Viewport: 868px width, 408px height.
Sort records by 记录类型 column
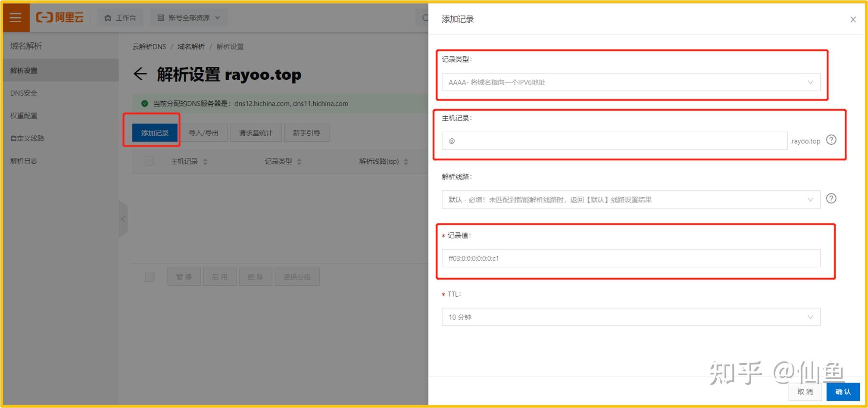pos(299,161)
